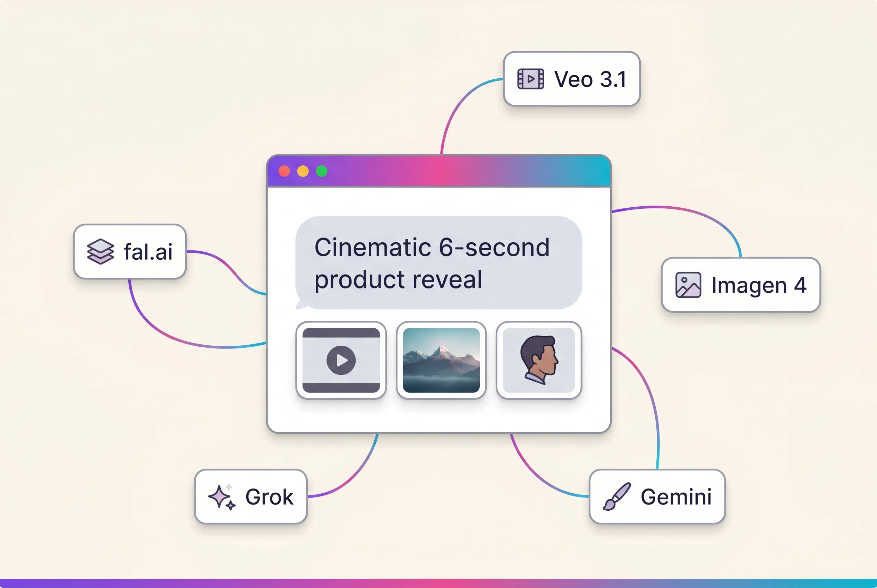
Task: Select the Gemini label text
Action: click(x=676, y=497)
